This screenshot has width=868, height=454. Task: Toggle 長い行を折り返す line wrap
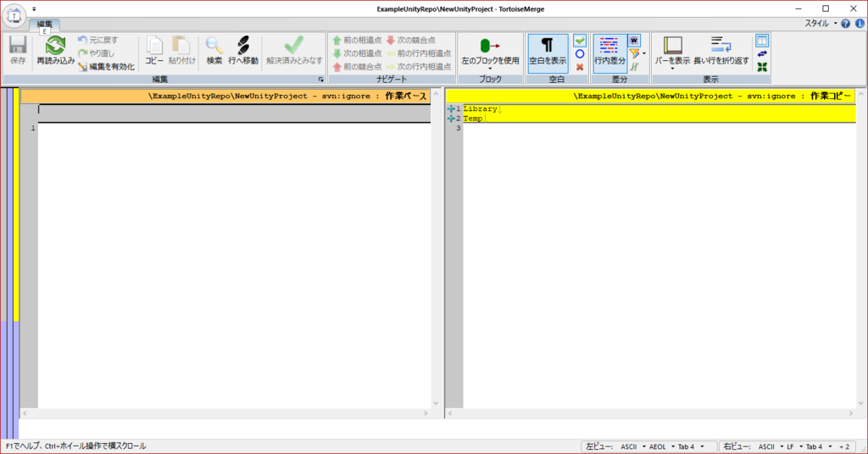721,51
